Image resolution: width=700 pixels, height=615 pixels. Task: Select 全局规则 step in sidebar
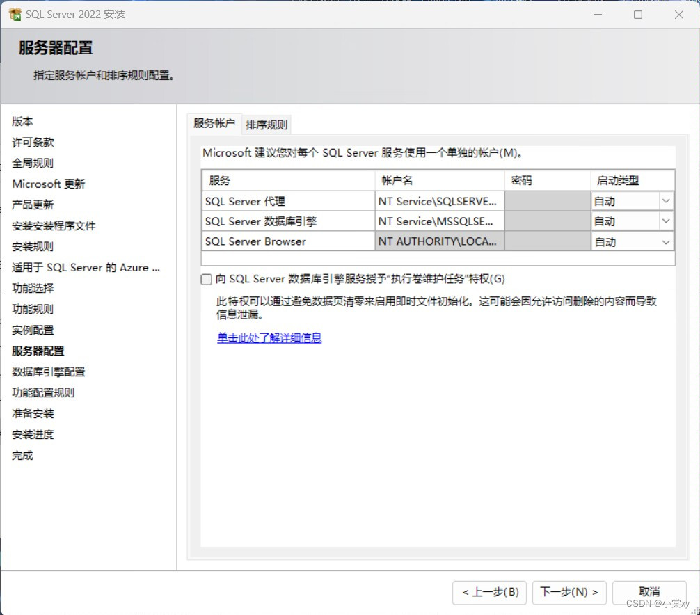point(33,163)
